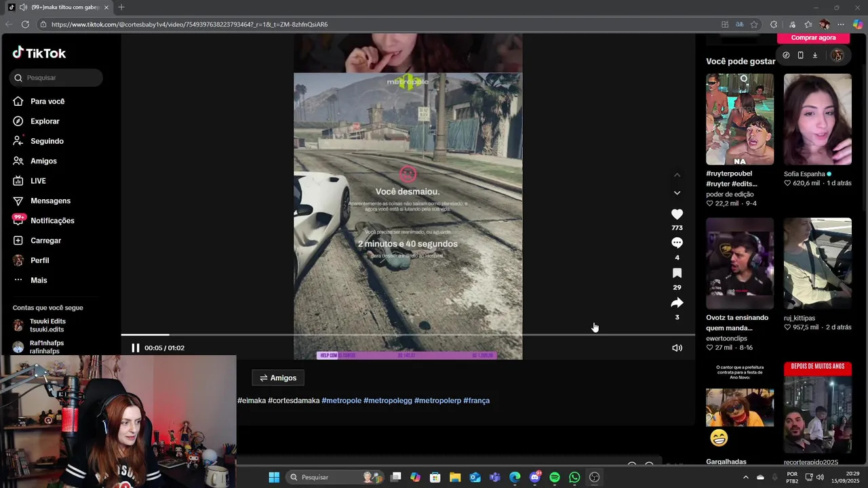Viewport: 868px width, 488px height.
Task: Bookmark the video to favorites
Action: click(677, 272)
